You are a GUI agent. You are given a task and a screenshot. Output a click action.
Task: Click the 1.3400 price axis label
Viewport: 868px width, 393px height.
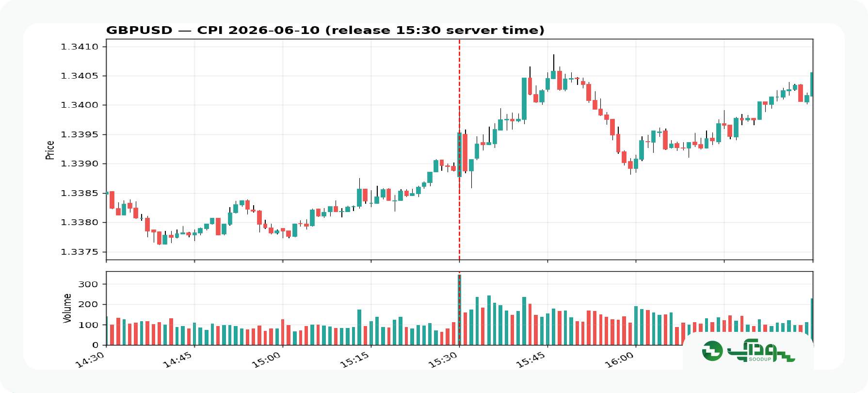80,105
